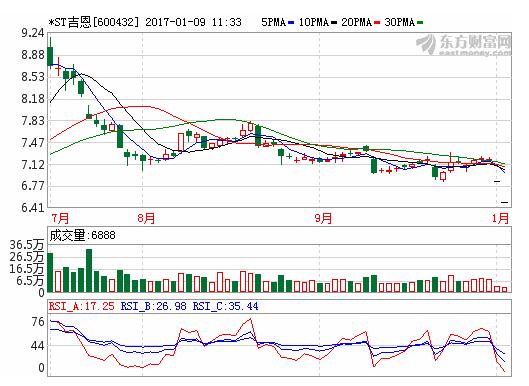Select the 7月 month label
Image resolution: width=529 pixels, height=386 pixels.
tap(60, 218)
